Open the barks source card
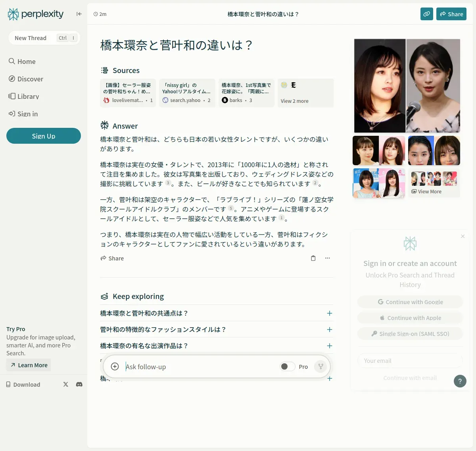This screenshot has width=476, height=451. 246,93
